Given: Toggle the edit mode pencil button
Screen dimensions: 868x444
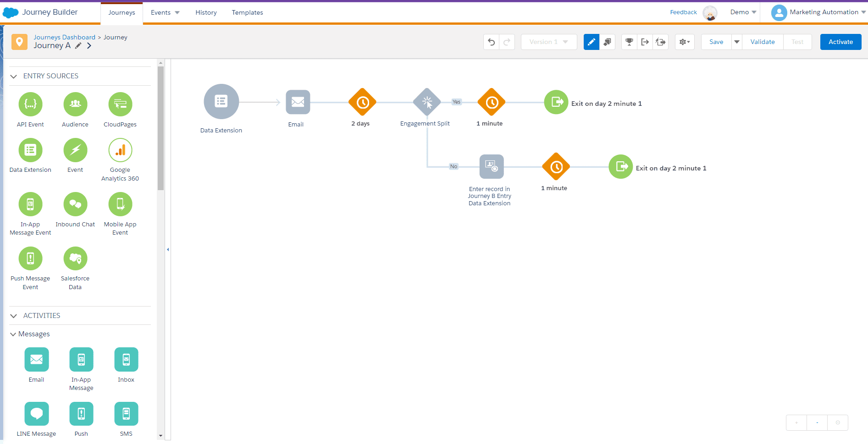Looking at the screenshot, I should point(591,42).
